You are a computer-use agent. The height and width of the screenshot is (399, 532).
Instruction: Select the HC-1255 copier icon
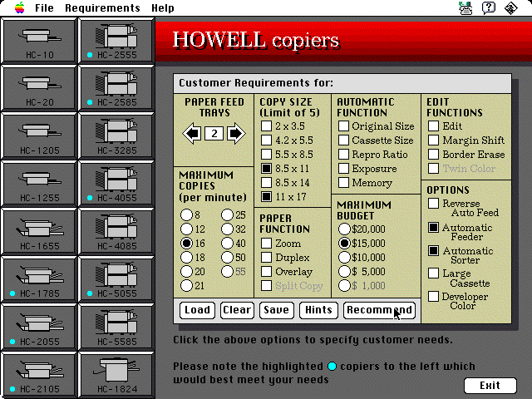coord(39,185)
